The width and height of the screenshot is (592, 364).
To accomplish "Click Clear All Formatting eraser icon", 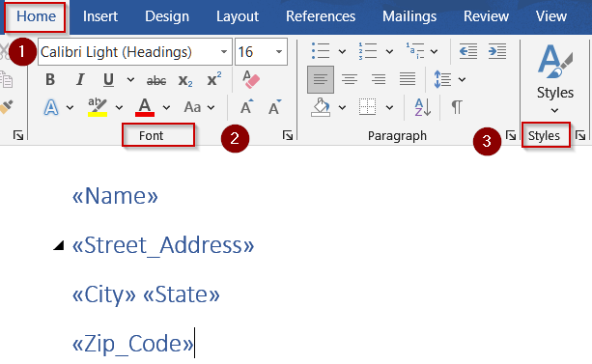I will tap(251, 80).
